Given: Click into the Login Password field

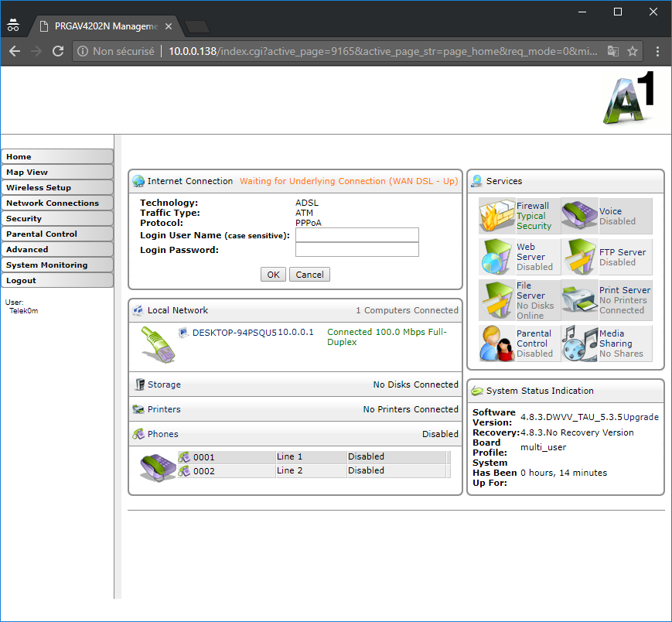Looking at the screenshot, I should pos(356,250).
